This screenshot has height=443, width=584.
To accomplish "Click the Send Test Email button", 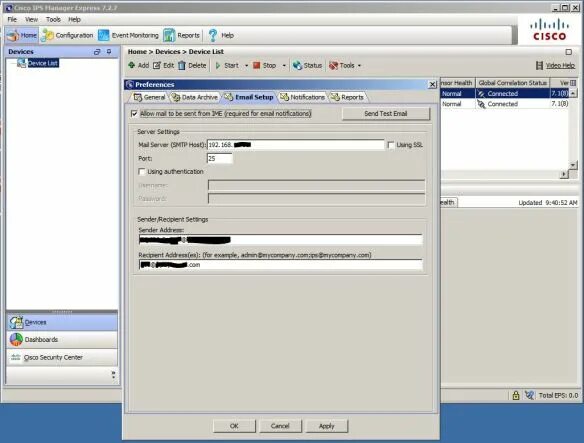I will click(x=386, y=114).
